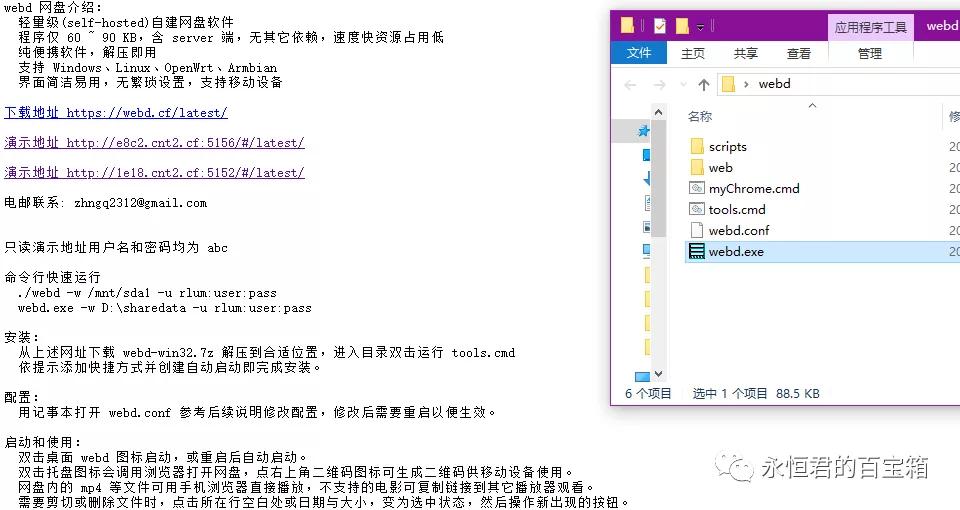Click the '只读演示地址用户名和密码均为 abc' line
Viewport: 960px width, 510px height.
point(116,247)
